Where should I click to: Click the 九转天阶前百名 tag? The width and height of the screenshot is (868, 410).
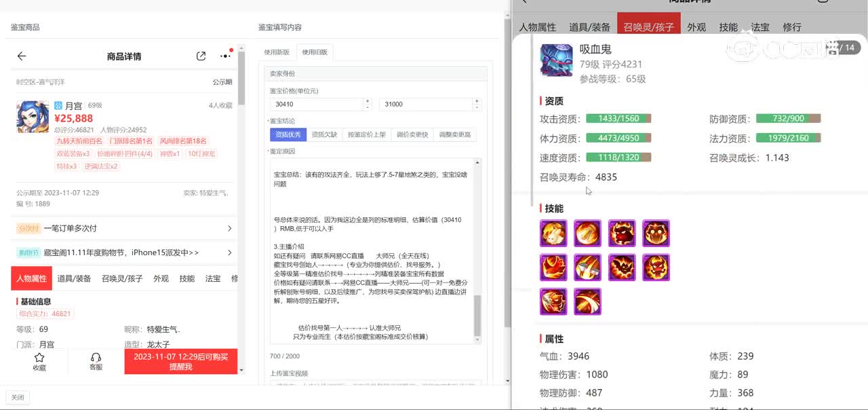pos(79,141)
